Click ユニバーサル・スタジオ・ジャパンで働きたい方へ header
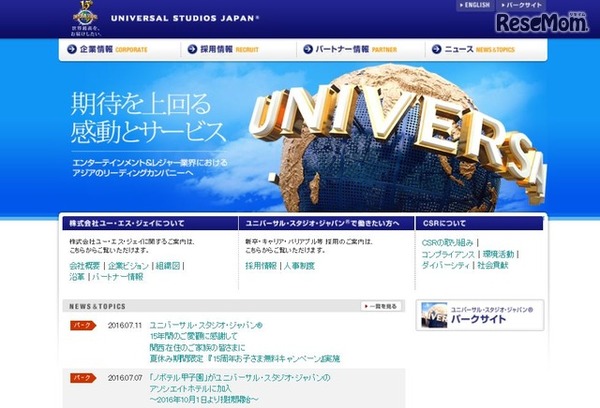 326,224
